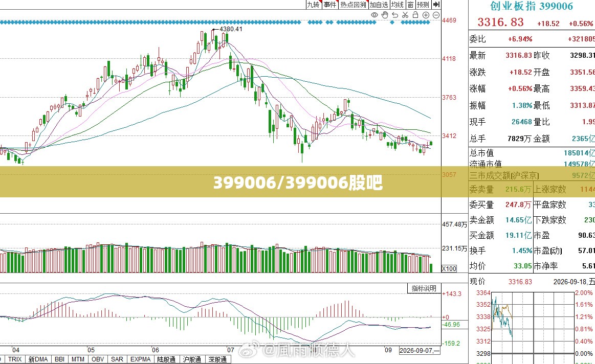Select the scissors cut tool
The width and height of the screenshot is (595, 364).
point(405,15)
